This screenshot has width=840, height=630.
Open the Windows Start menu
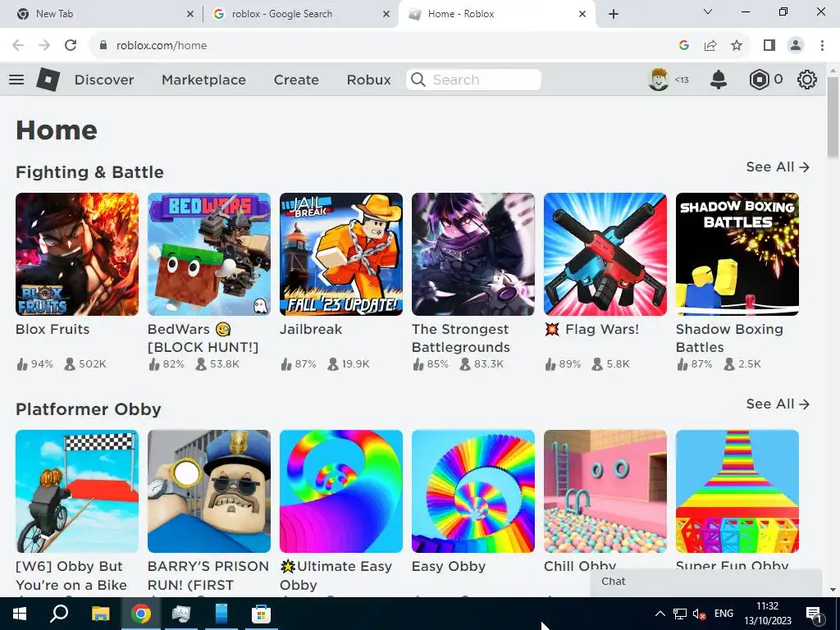(20, 614)
